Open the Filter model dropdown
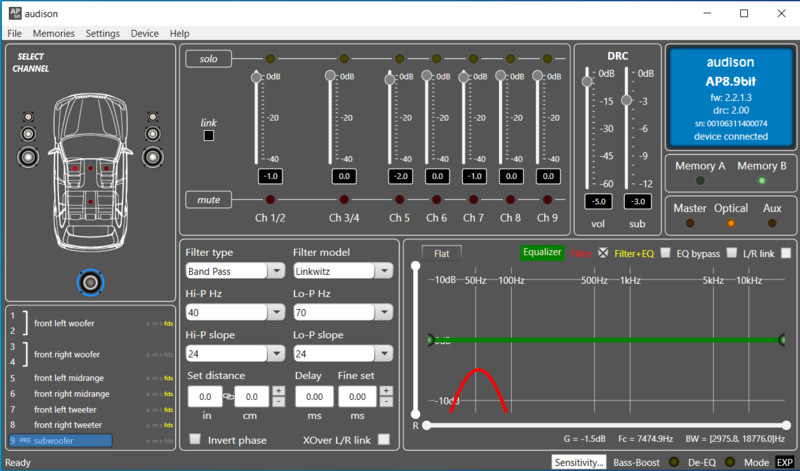 coord(384,271)
